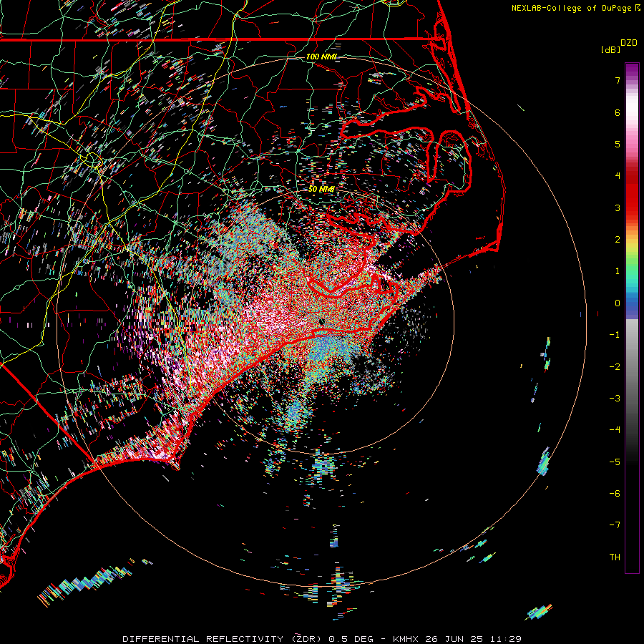Click the DZD legend title
644x644 pixels.
tap(629, 43)
